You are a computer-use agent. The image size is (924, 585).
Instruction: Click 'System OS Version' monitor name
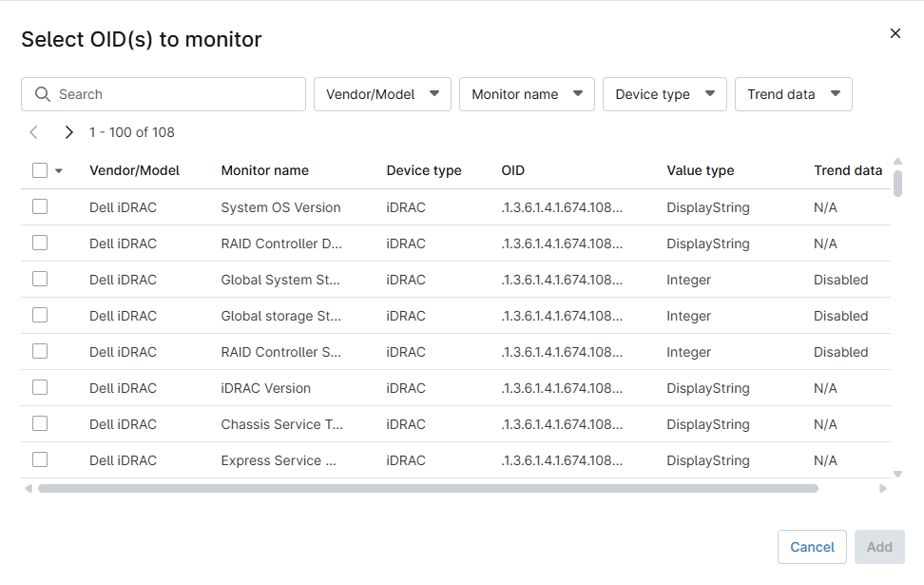click(x=280, y=207)
